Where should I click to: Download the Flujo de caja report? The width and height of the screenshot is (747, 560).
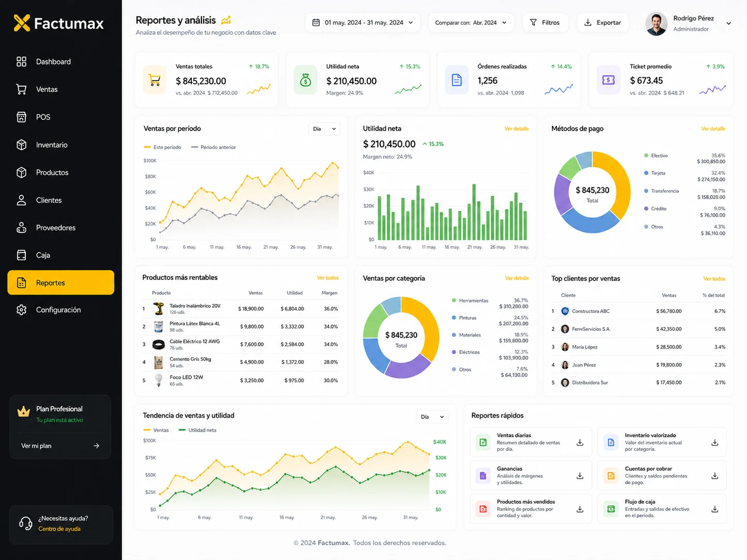tap(714, 509)
